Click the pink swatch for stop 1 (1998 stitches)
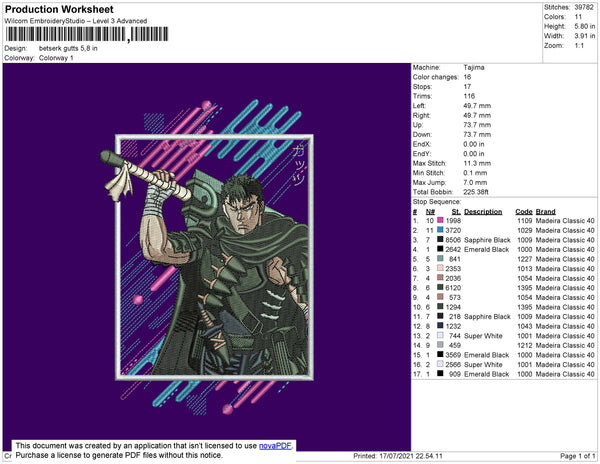The height and width of the screenshot is (464, 600). point(440,220)
